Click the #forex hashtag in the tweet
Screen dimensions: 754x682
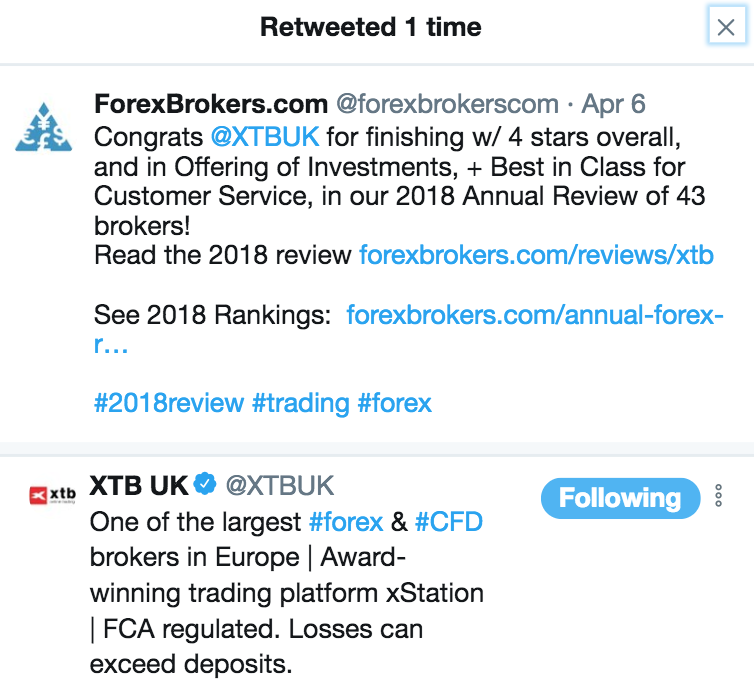394,403
